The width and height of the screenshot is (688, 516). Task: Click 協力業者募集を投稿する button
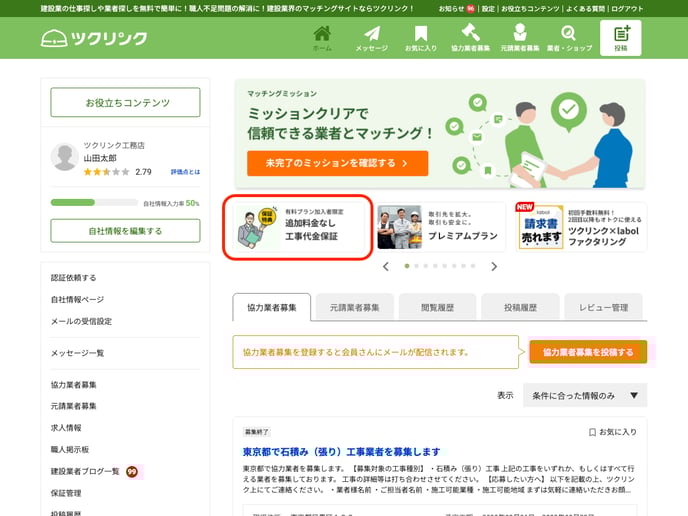(588, 352)
